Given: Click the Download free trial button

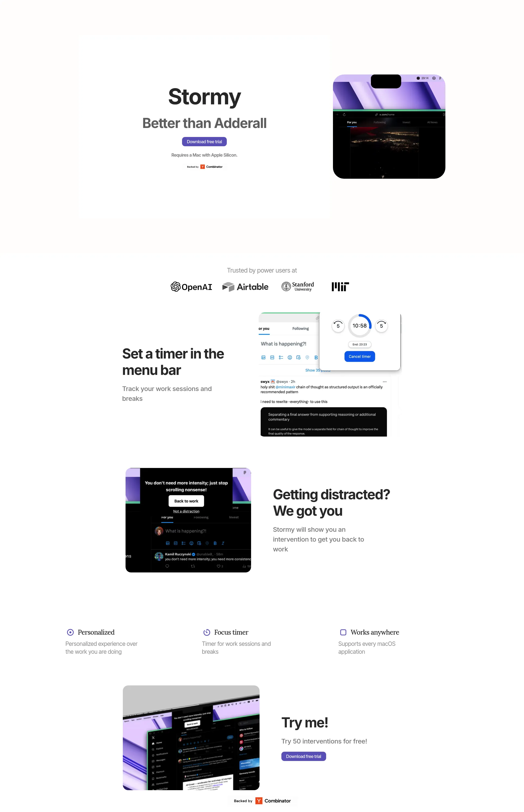Looking at the screenshot, I should [204, 141].
